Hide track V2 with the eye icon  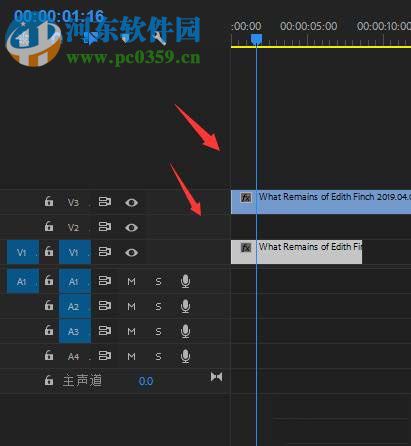point(131,227)
